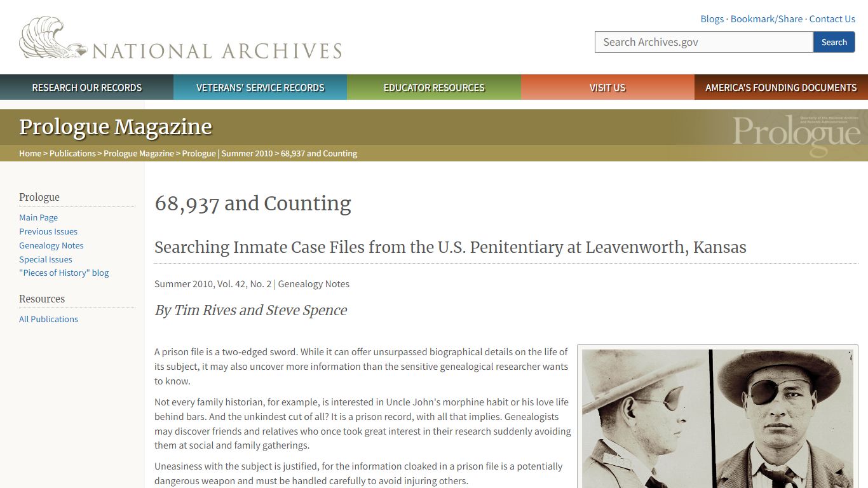Open Visit Us menu

(607, 87)
